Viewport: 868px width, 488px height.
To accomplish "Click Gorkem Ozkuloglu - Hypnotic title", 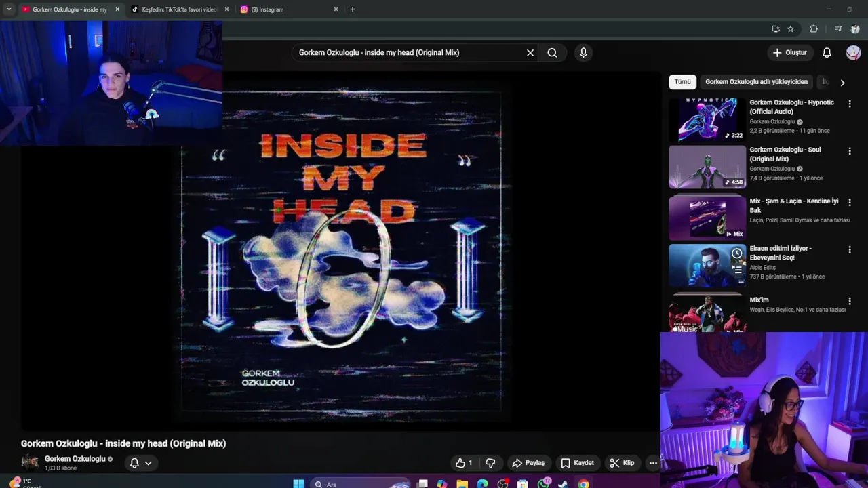I will 791,107.
